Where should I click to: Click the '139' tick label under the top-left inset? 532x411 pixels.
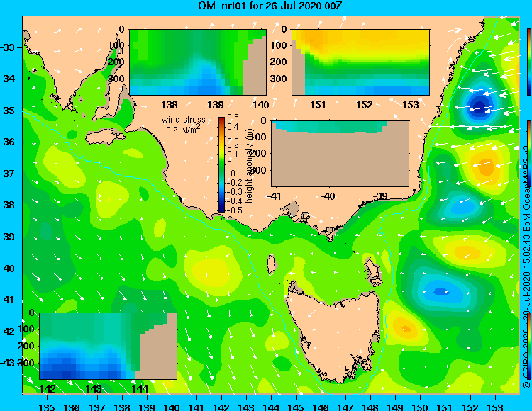[216, 105]
